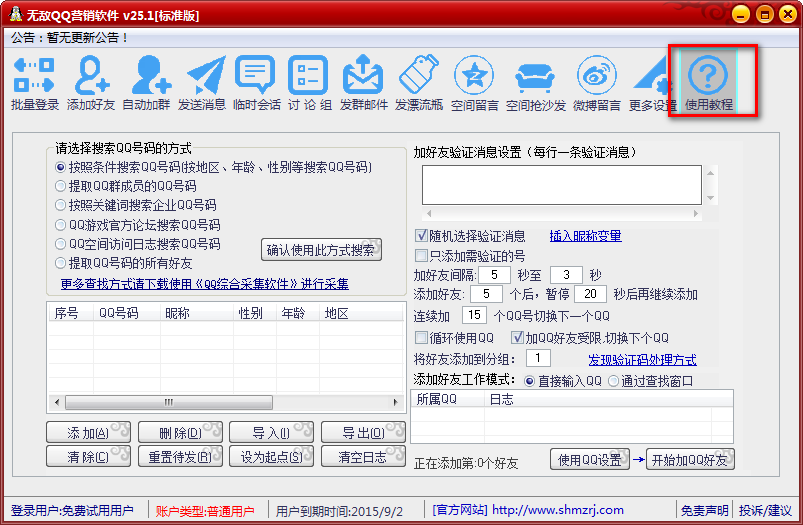Click the 暂停 seconds field (20)
Screen dimensions: 803x525
point(590,294)
